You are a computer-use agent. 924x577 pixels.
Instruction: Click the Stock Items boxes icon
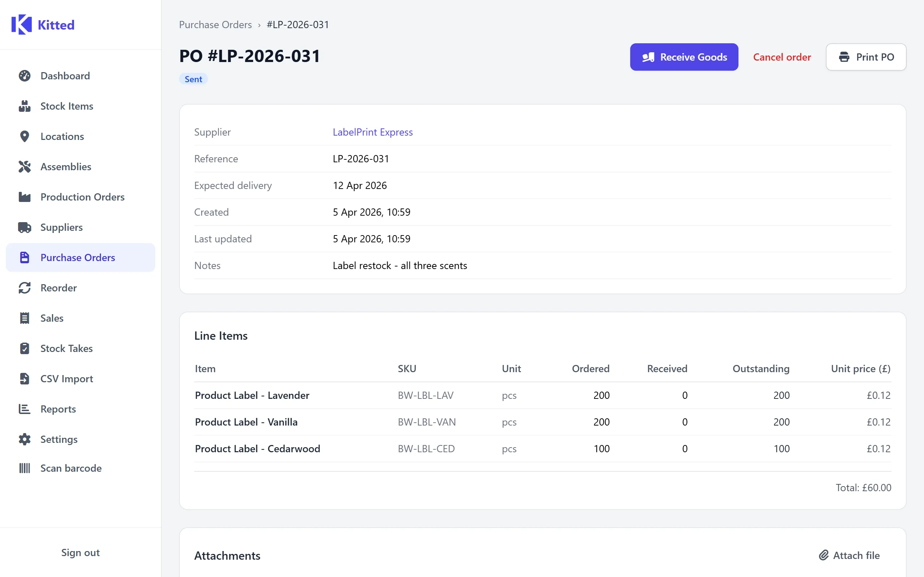point(25,106)
